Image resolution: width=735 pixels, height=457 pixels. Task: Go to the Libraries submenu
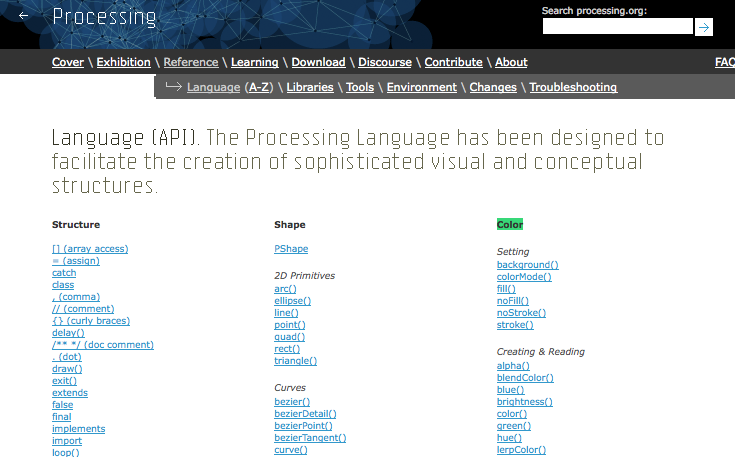(310, 87)
